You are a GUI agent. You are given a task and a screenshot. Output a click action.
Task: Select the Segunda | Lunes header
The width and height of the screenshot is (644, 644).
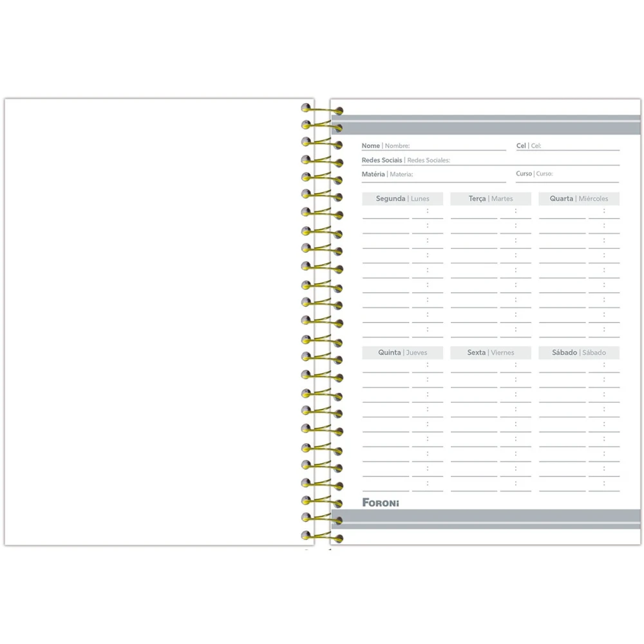(402, 199)
